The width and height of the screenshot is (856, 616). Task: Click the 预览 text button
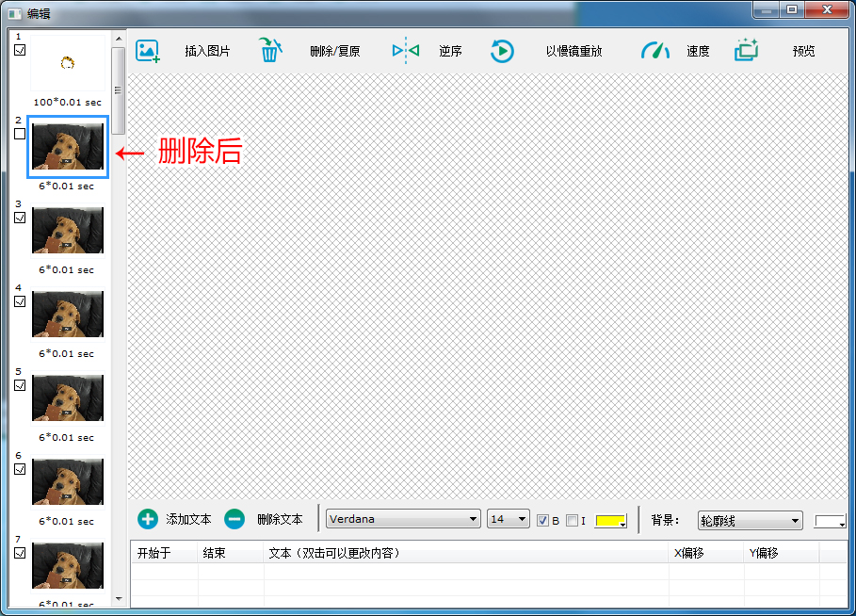(x=803, y=51)
